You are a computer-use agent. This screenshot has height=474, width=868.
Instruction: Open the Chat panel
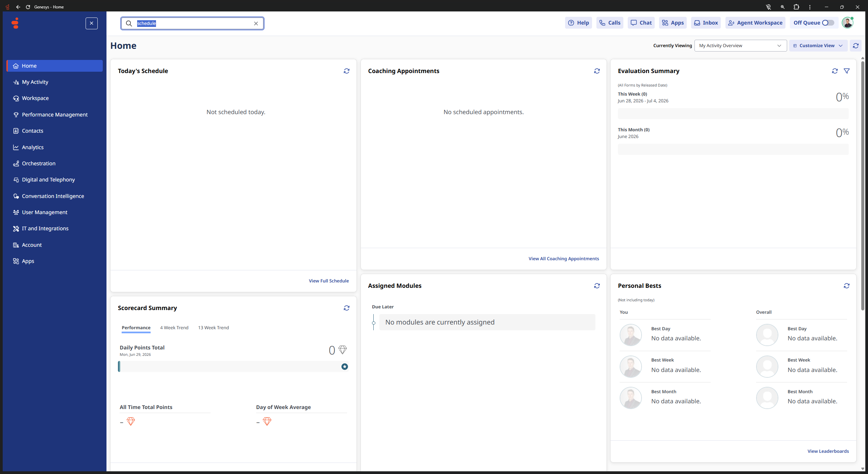(x=641, y=23)
